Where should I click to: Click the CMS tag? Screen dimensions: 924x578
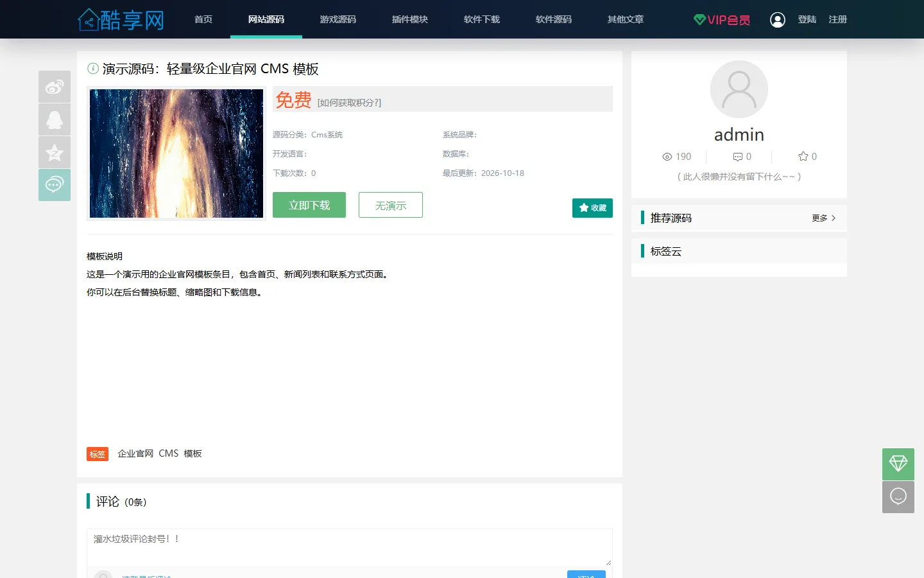[169, 453]
